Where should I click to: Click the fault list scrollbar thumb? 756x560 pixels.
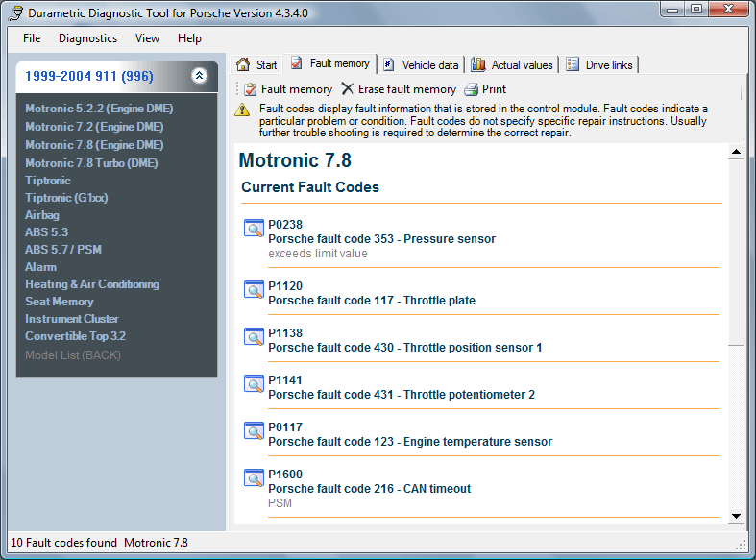(736, 253)
